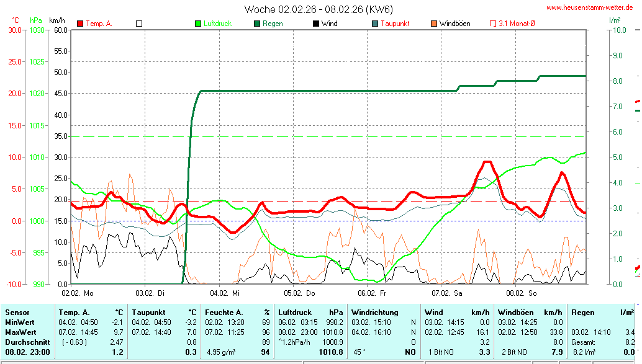The width and height of the screenshot is (642, 364).
Task: Click the empty white legend box
Action: pyautogui.click(x=139, y=24)
